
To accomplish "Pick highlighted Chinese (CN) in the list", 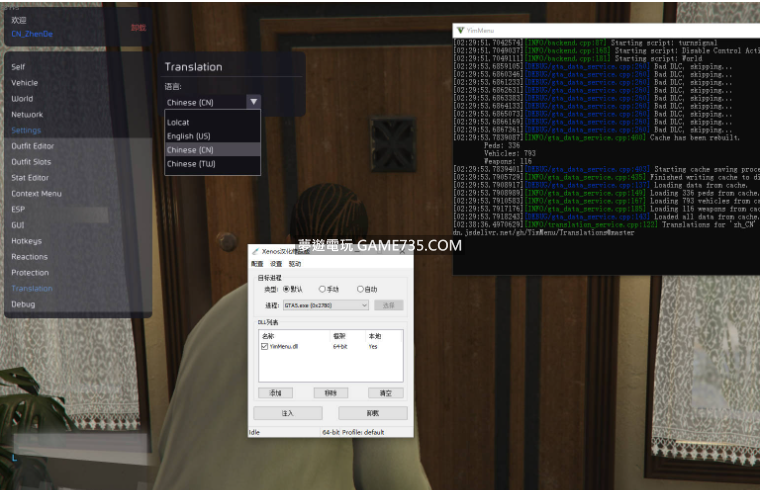I will pyautogui.click(x=212, y=150).
